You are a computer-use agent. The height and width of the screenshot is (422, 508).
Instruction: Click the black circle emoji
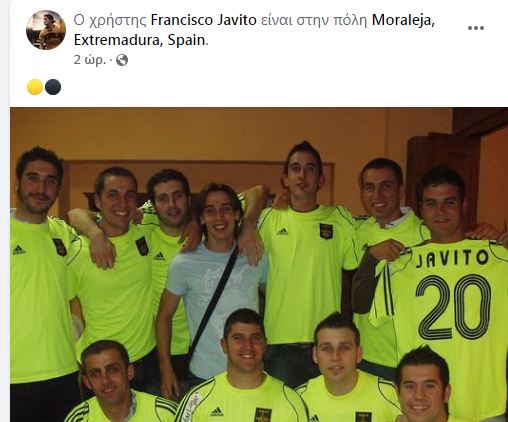click(x=53, y=87)
